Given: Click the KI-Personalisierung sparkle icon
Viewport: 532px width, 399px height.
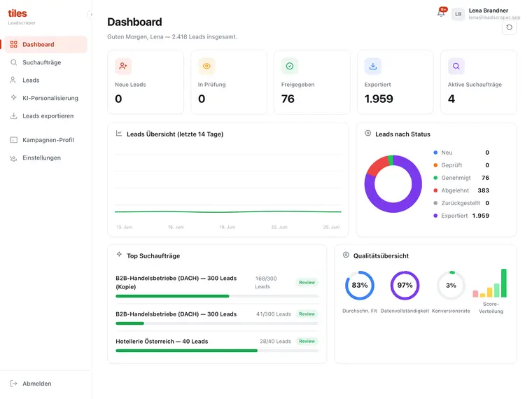Looking at the screenshot, I should (13, 98).
